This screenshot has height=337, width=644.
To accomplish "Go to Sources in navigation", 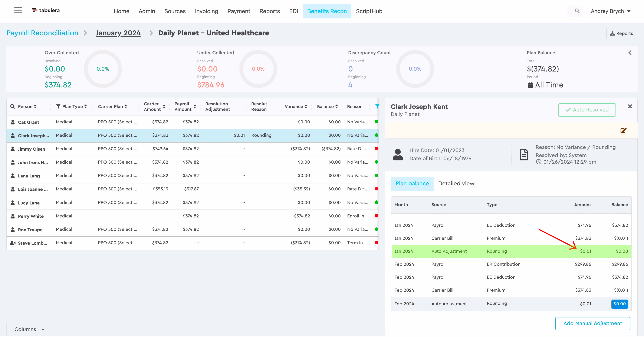I will [175, 11].
